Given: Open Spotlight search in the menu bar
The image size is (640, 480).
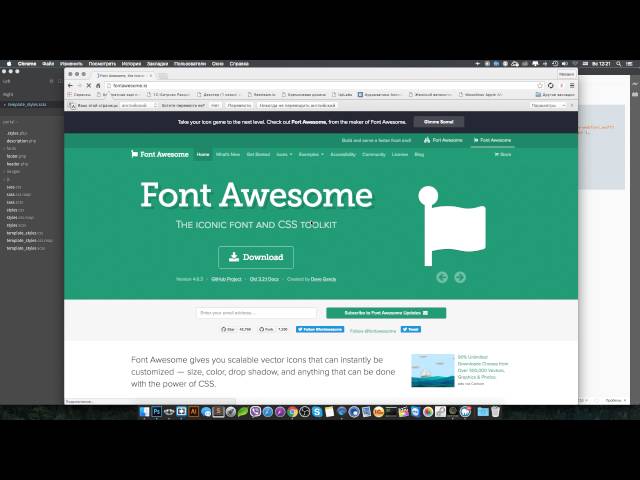Looking at the screenshot, I should pos(619,64).
